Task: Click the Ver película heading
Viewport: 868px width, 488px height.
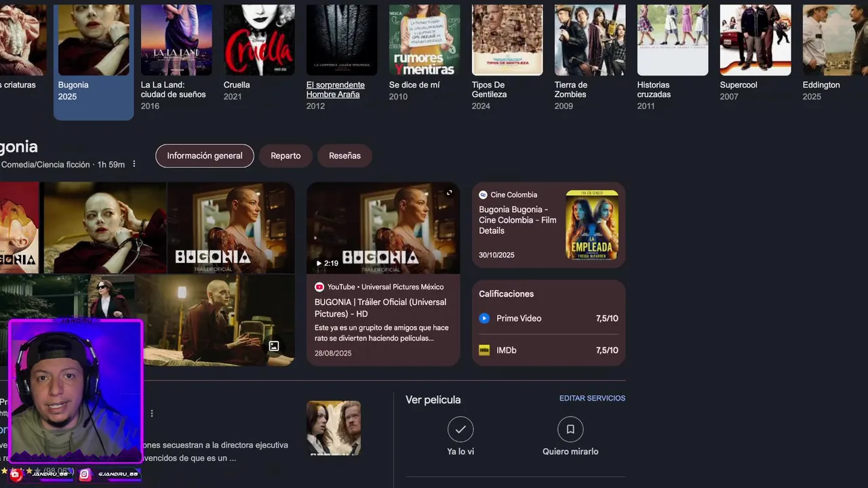Action: [433, 400]
